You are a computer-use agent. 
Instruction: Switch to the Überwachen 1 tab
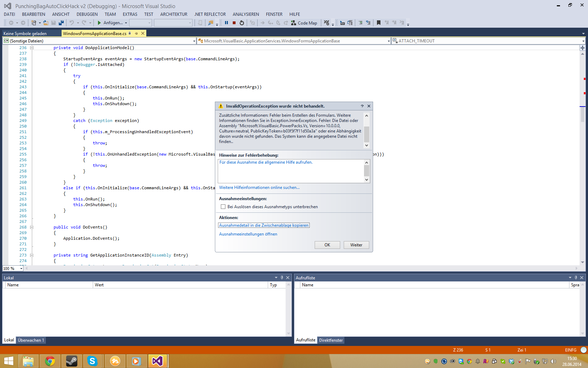31,340
